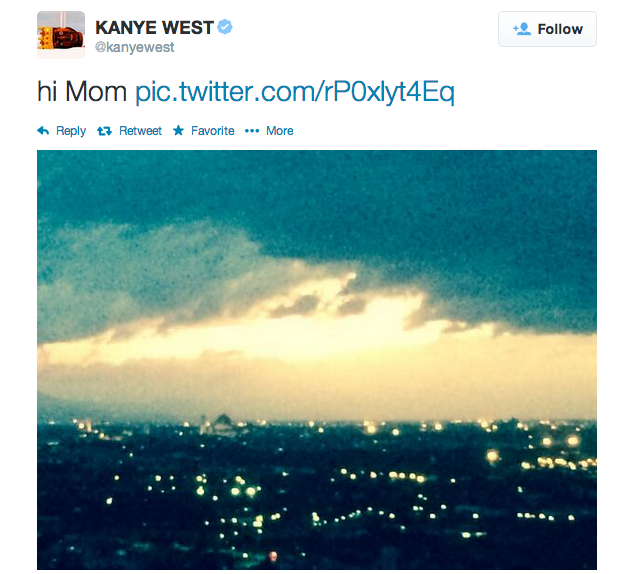Open the KANYE WEST display name
Image resolution: width=634 pixels, height=574 pixels.
click(x=154, y=27)
